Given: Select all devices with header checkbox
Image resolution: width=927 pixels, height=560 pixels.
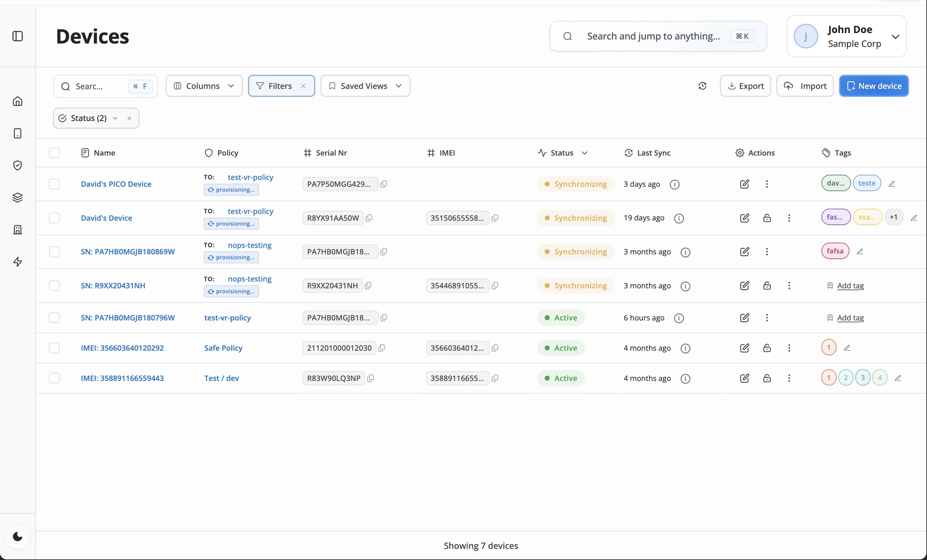Looking at the screenshot, I should pos(54,153).
